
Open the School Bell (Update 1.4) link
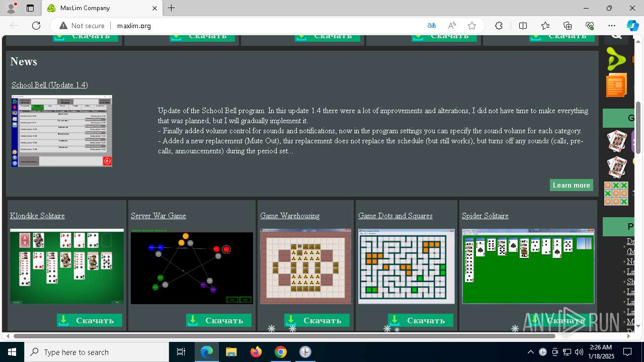50,85
